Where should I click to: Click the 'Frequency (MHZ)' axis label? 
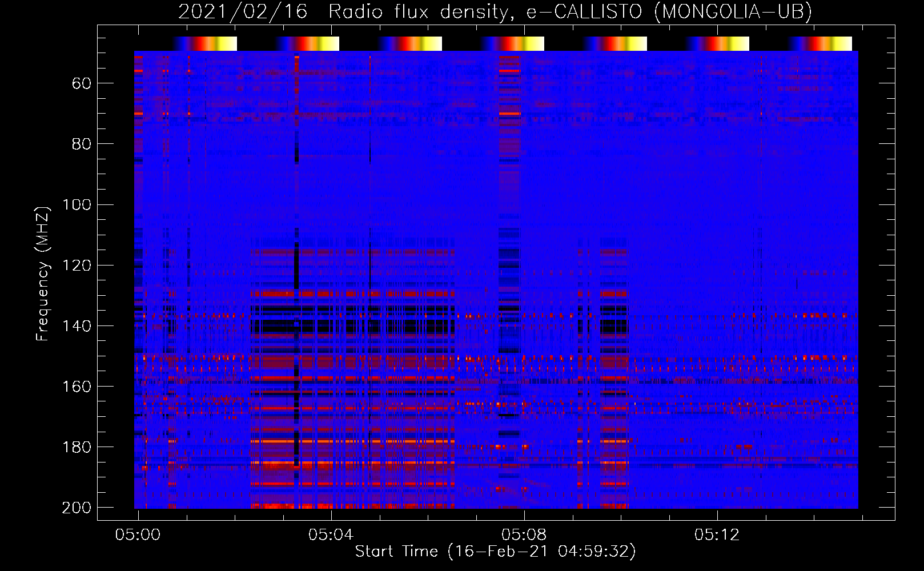point(43,274)
